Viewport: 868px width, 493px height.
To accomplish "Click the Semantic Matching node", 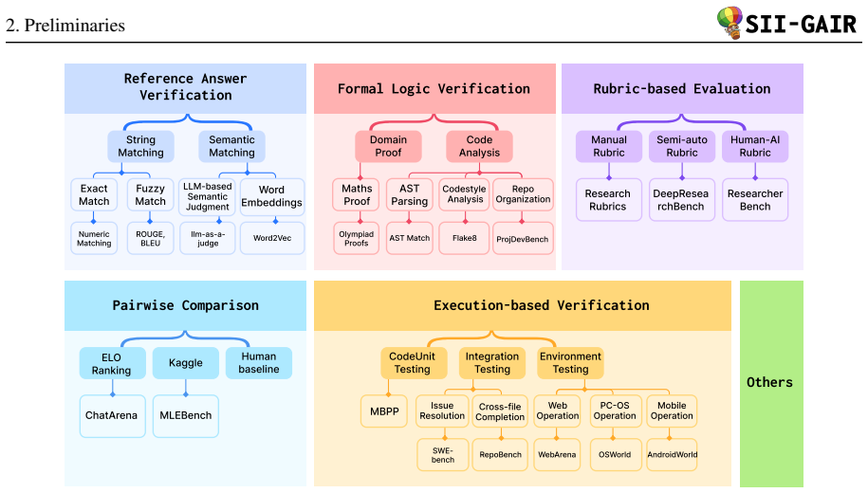I will click(232, 146).
